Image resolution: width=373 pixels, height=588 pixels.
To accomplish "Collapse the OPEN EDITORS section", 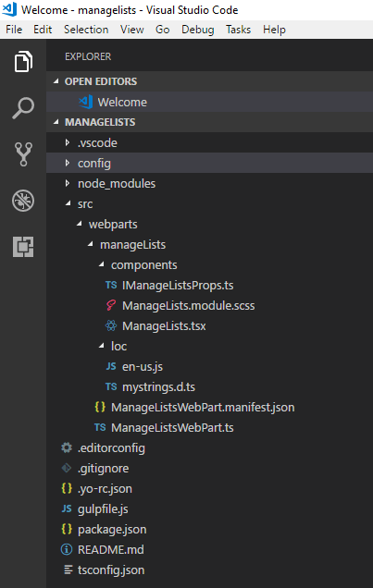I will point(210,81).
